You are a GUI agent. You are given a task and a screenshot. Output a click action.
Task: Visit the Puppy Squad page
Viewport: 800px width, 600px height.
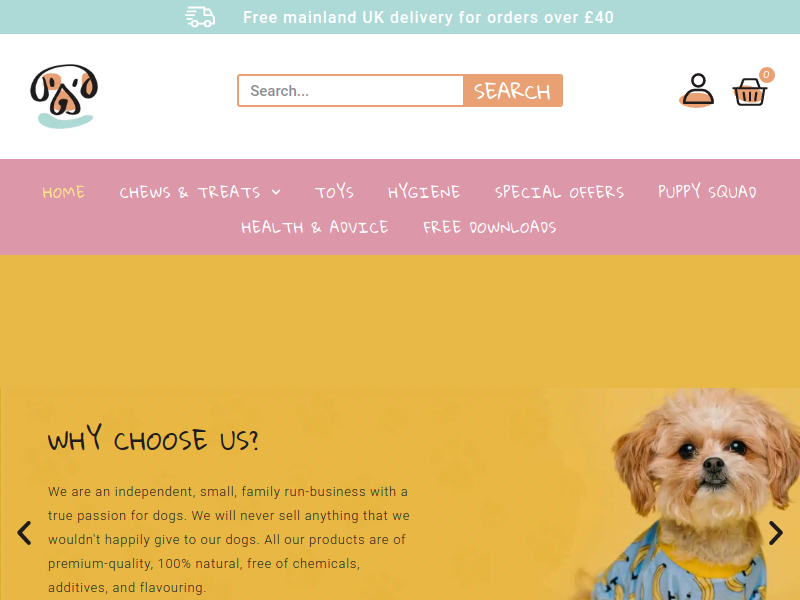[707, 192]
